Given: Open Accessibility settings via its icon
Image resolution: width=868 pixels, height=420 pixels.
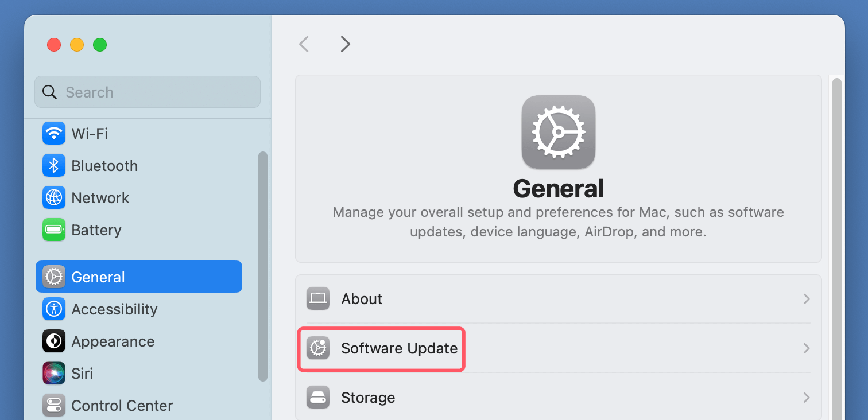Looking at the screenshot, I should [53, 309].
